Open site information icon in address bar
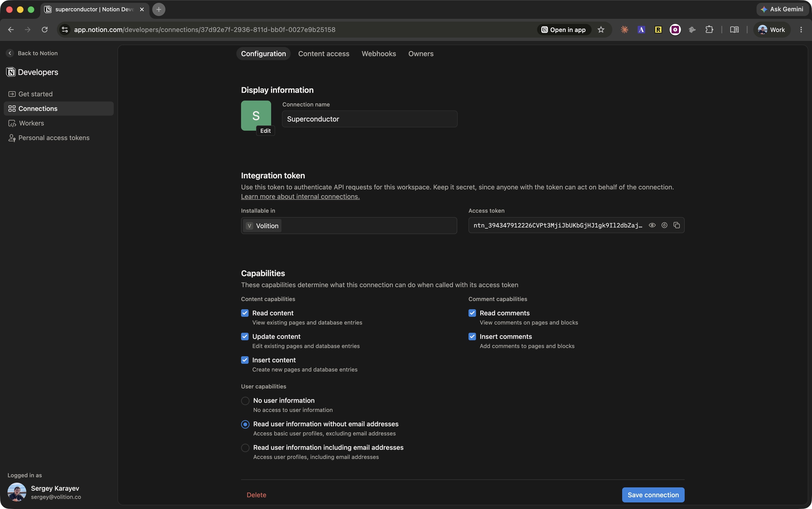Image resolution: width=812 pixels, height=509 pixels. tap(65, 30)
